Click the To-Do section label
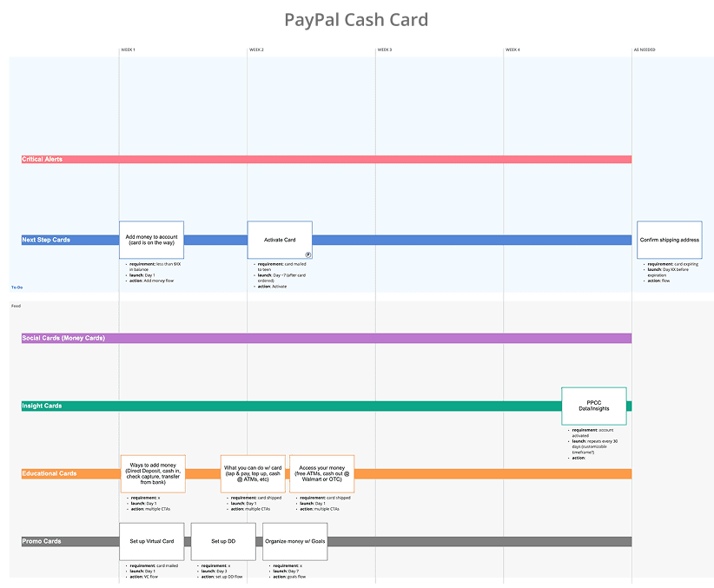714x588 pixels. (17, 287)
